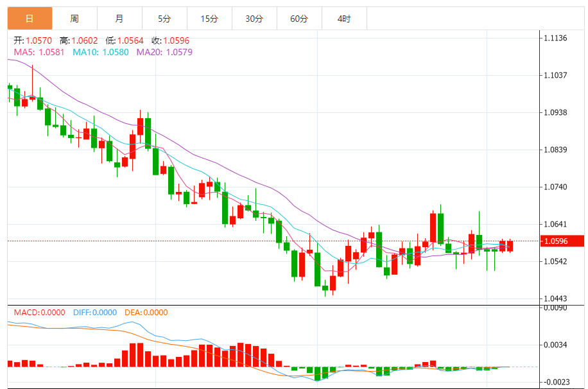The image size is (588, 389).
Task: Open the 15分 timeframe tab
Action: pos(210,19)
